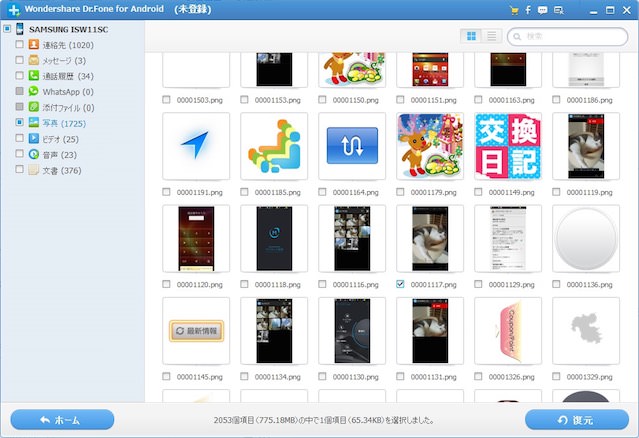Image resolution: width=639 pixels, height=438 pixels.
Task: Select the CouponPoint thumbnail 00001326.png
Action: [x=508, y=331]
